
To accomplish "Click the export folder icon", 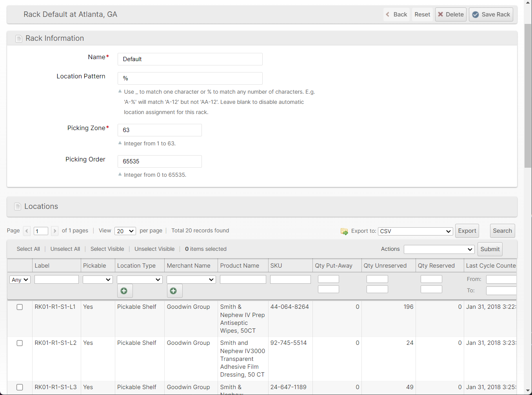I will [x=344, y=231].
